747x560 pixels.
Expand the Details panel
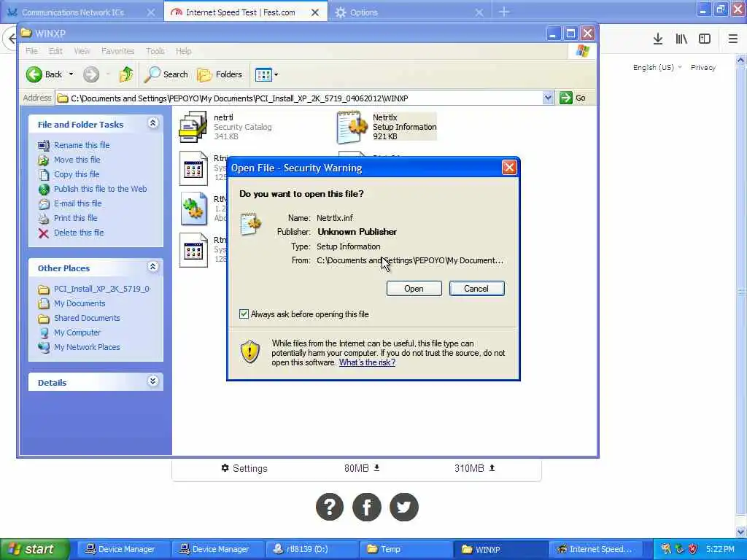click(153, 381)
